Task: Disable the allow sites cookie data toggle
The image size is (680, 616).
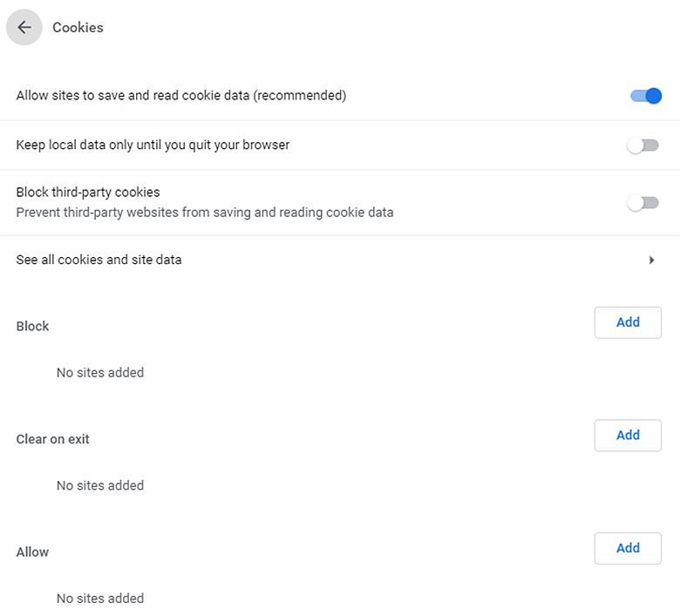Action: [645, 96]
